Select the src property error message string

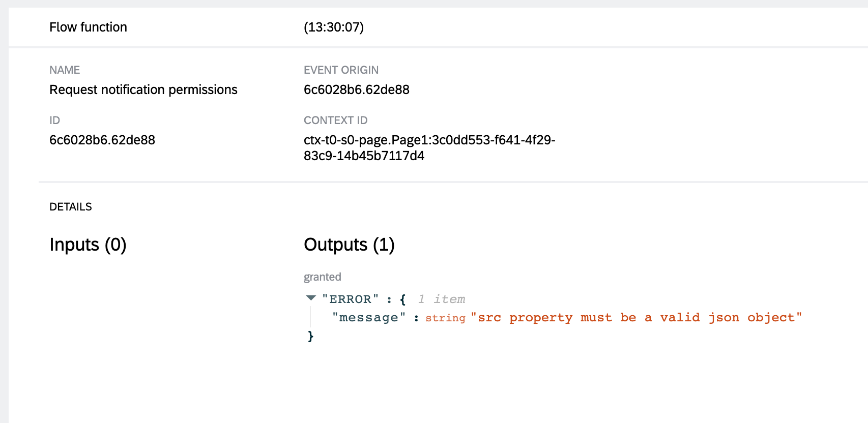(636, 318)
